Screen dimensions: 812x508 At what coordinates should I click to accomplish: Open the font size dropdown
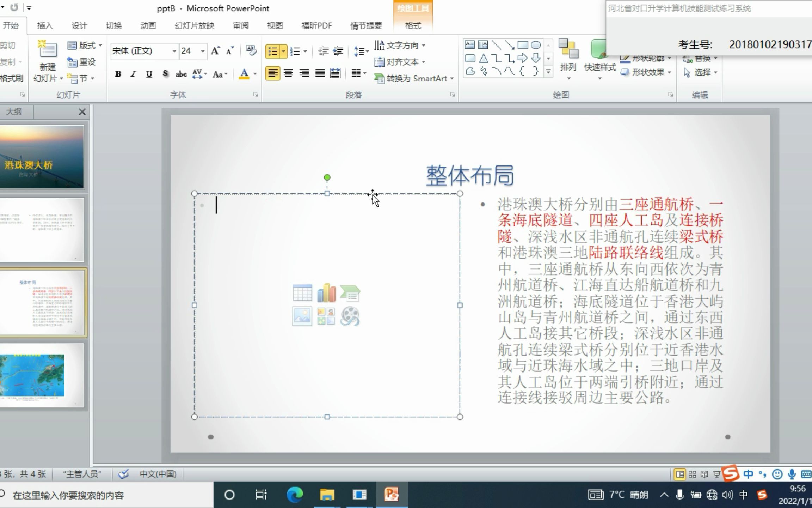[203, 51]
